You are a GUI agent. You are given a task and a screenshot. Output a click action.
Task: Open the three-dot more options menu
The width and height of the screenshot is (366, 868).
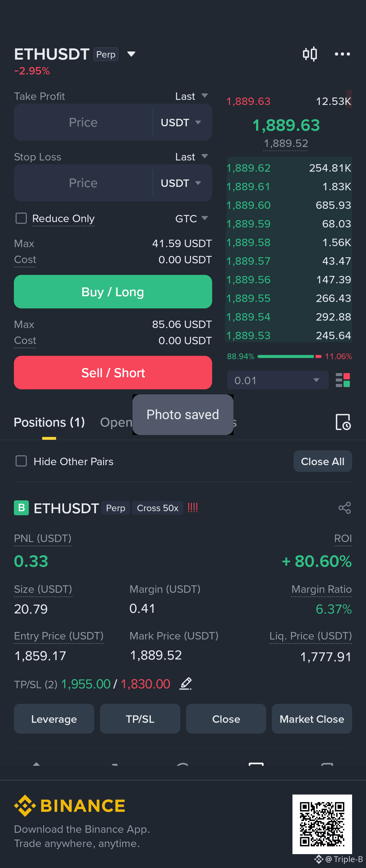342,54
